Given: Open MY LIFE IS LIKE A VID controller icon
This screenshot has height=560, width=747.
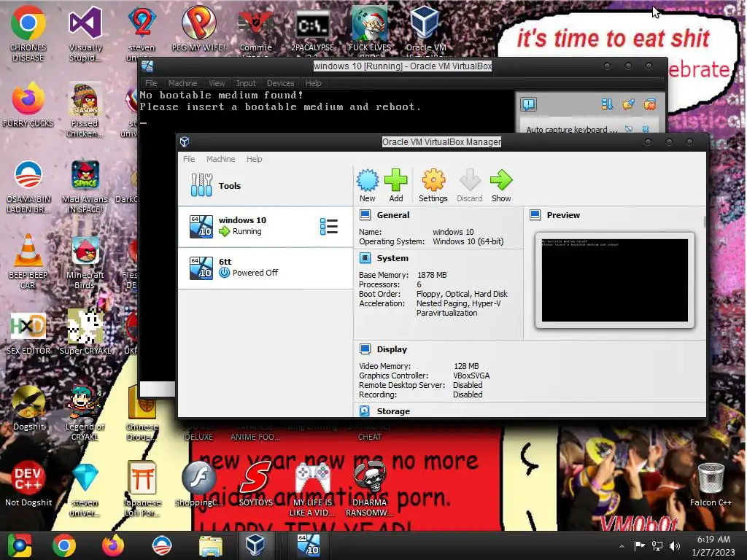Looking at the screenshot, I should [312, 489].
